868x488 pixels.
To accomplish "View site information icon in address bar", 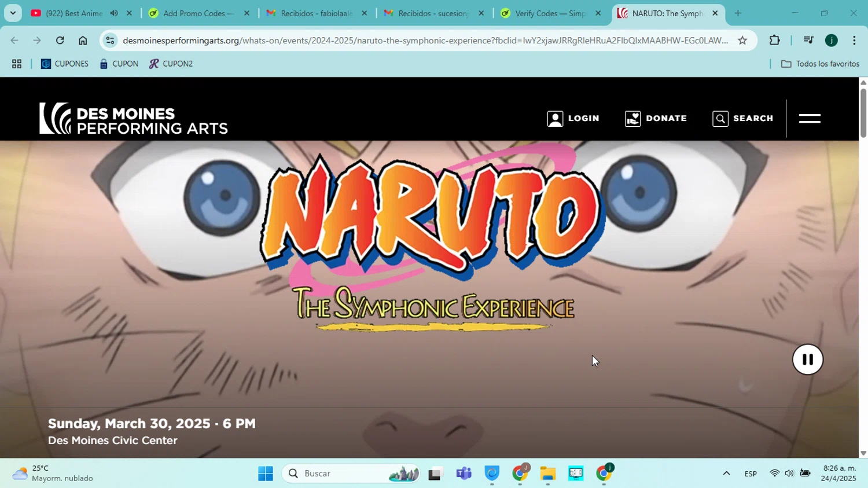I will pyautogui.click(x=111, y=41).
